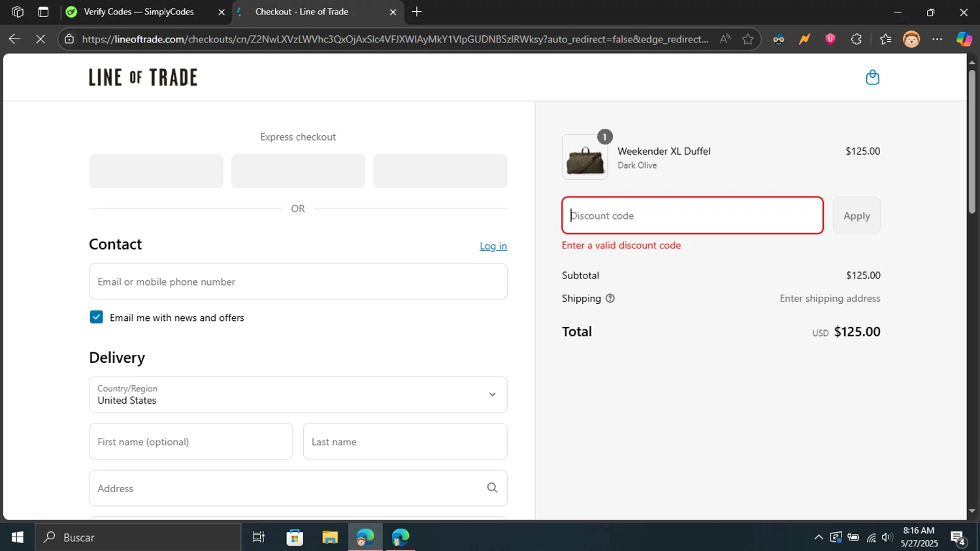Click the Weekender XL Duffel product name

[x=664, y=151]
